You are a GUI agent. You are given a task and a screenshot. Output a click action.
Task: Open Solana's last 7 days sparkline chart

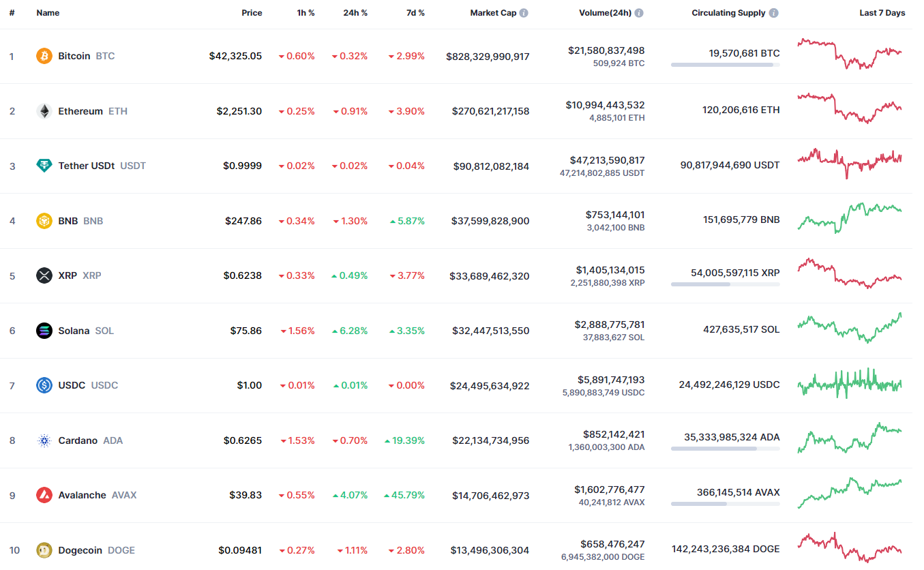tap(849, 328)
